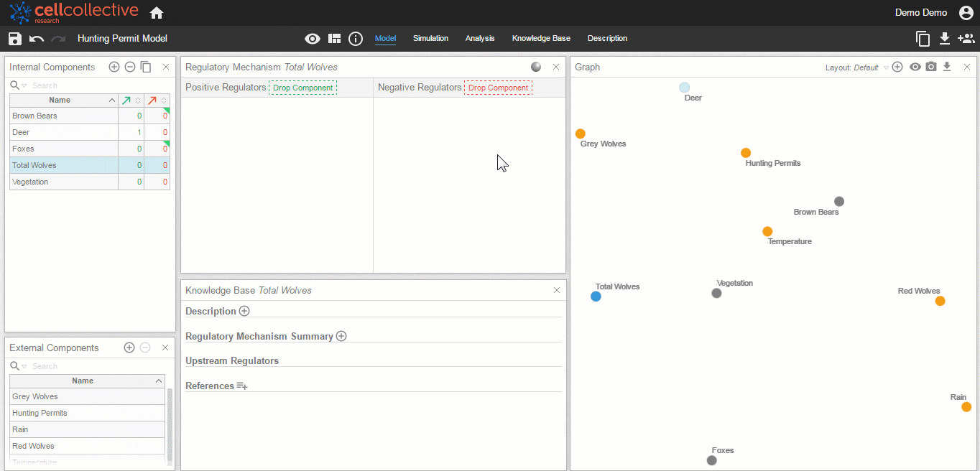Add a node with the Graph plus icon
980x471 pixels.
[897, 67]
